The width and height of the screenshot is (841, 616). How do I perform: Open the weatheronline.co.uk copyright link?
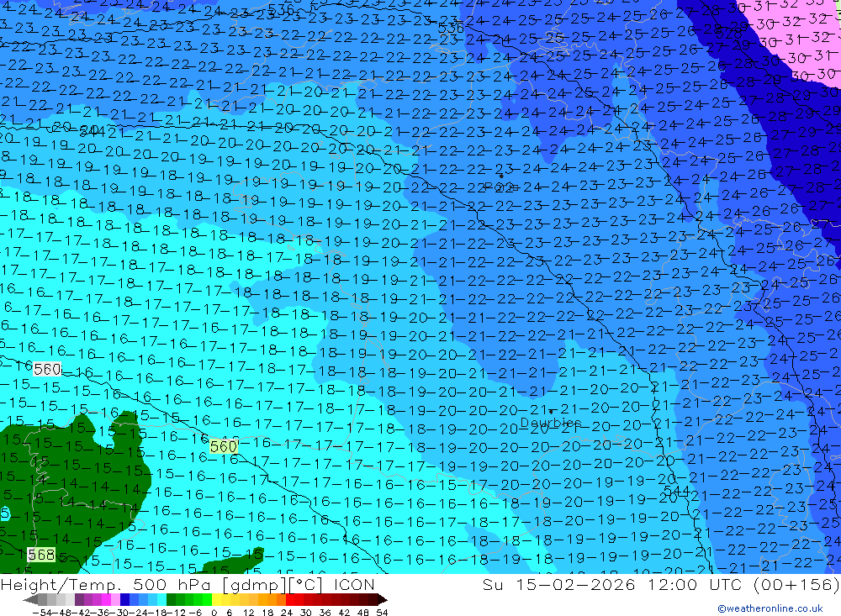pyautogui.click(x=770, y=608)
